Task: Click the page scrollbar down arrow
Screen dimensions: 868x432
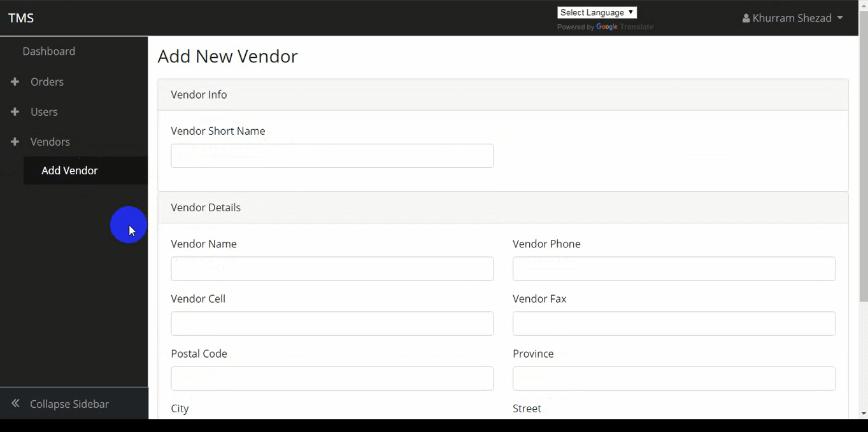Action: [x=864, y=414]
